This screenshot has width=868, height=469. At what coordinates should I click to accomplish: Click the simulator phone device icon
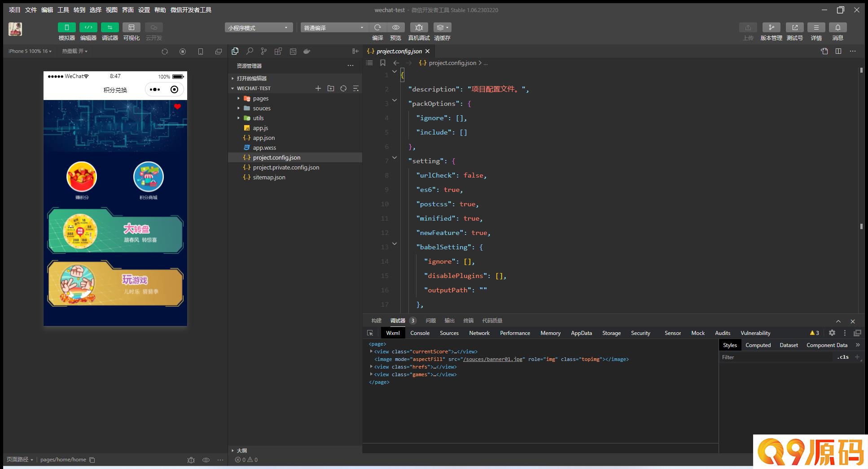(x=201, y=52)
